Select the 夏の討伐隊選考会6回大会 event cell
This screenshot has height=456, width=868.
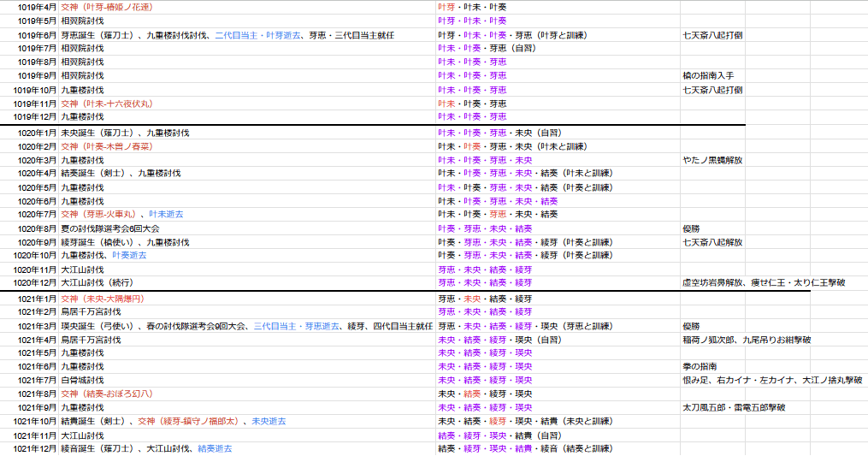[109, 229]
